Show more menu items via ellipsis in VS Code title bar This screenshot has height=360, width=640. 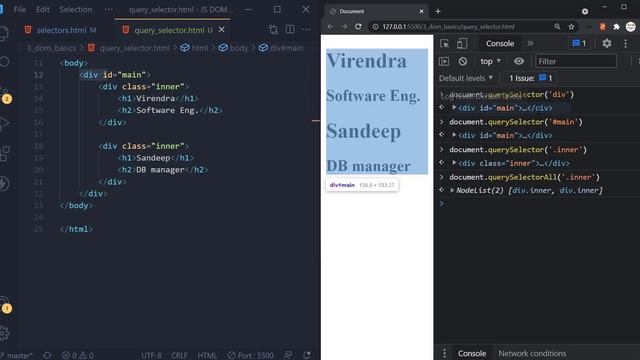(x=108, y=9)
